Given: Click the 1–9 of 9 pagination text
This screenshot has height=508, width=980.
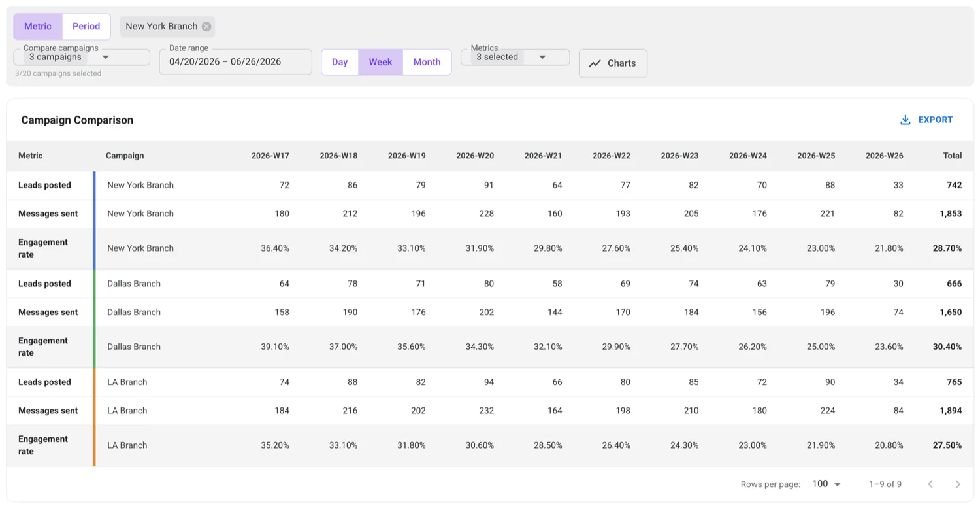Looking at the screenshot, I should click(885, 484).
